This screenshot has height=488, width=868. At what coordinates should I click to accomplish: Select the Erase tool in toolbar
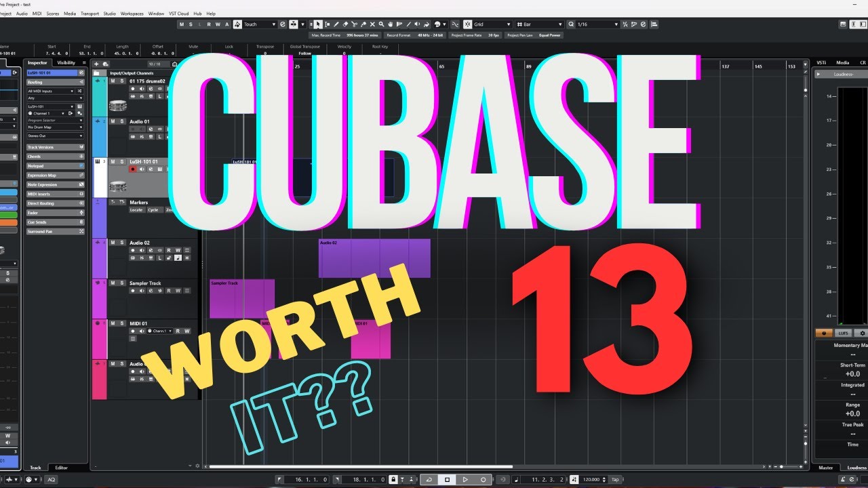345,24
